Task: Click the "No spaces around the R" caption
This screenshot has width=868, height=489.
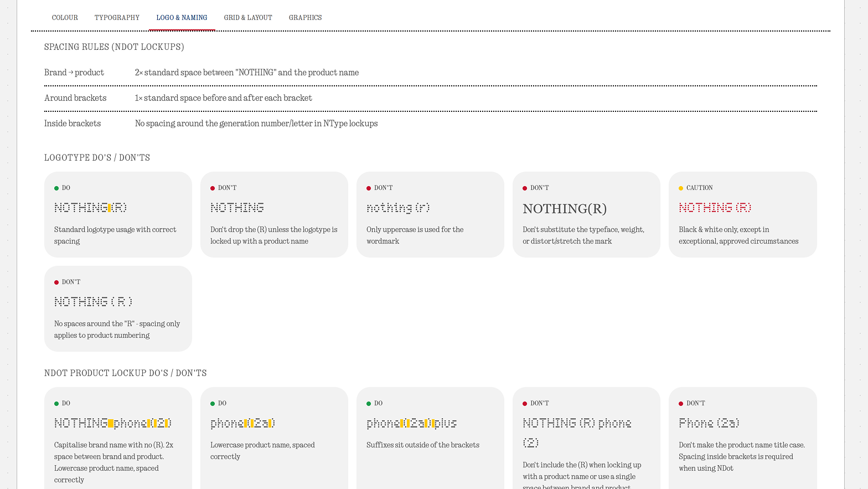Action: (x=117, y=330)
